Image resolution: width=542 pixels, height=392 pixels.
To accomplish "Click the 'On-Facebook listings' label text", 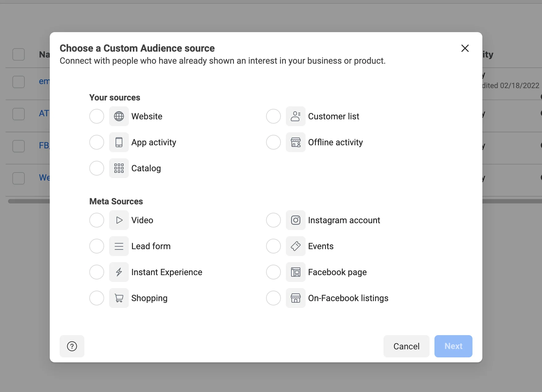I will click(348, 298).
